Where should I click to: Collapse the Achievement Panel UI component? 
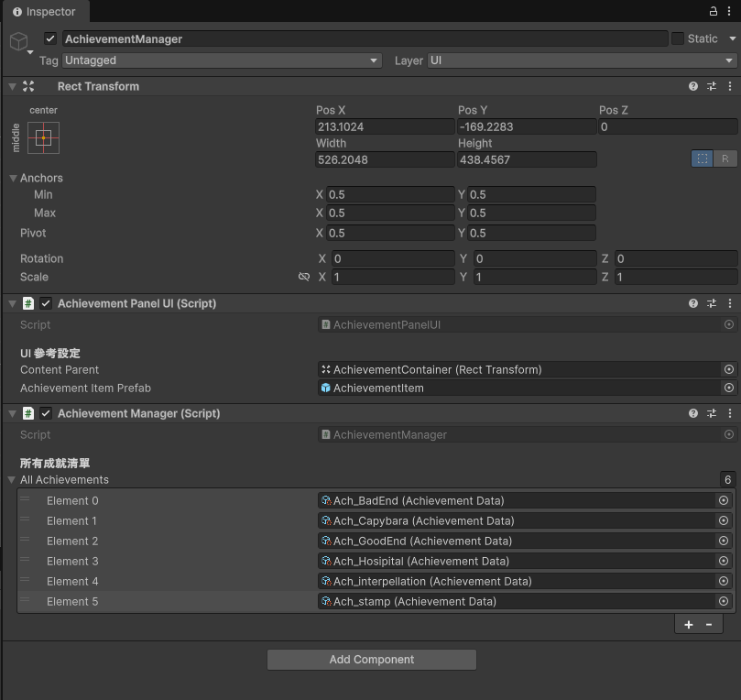(13, 304)
